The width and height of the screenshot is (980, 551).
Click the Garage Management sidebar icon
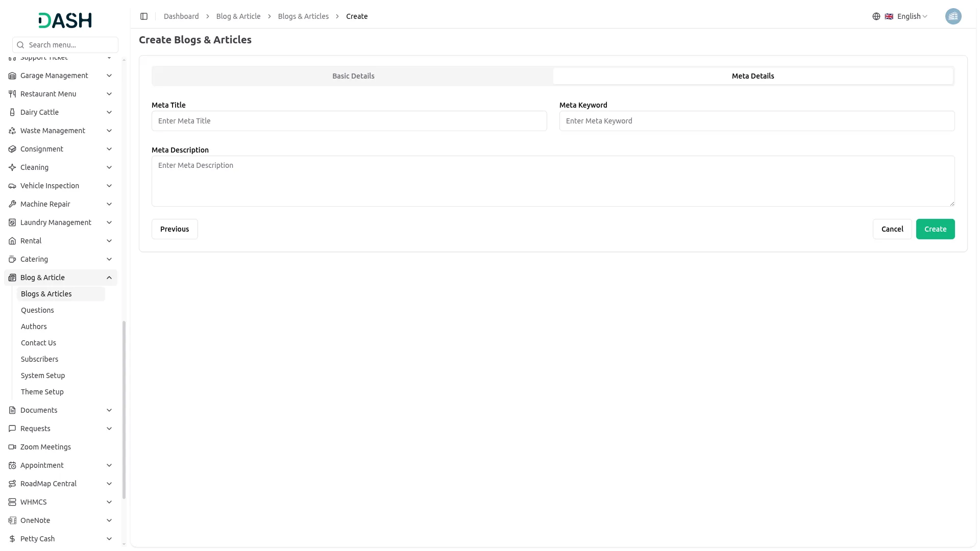(x=12, y=76)
